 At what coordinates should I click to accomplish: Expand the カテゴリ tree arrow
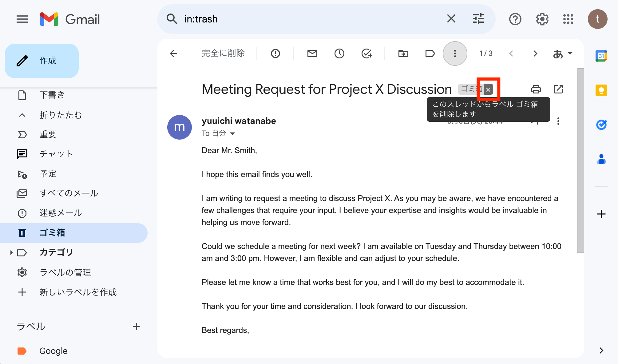[x=11, y=253]
